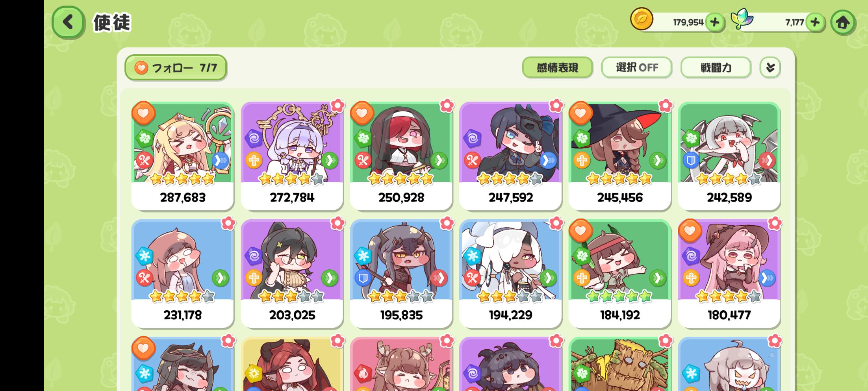The height and width of the screenshot is (391, 868).
Task: Open the フォロー 7/7 filter
Action: pos(176,67)
